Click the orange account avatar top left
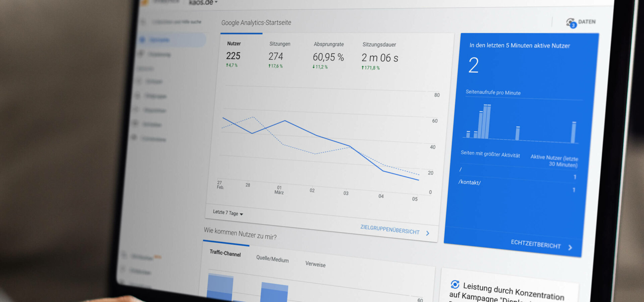 pos(145,3)
